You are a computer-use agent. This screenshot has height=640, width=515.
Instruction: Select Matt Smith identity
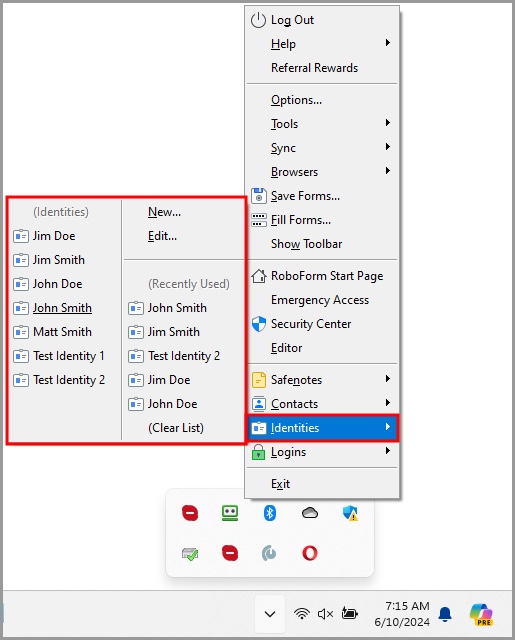65,332
